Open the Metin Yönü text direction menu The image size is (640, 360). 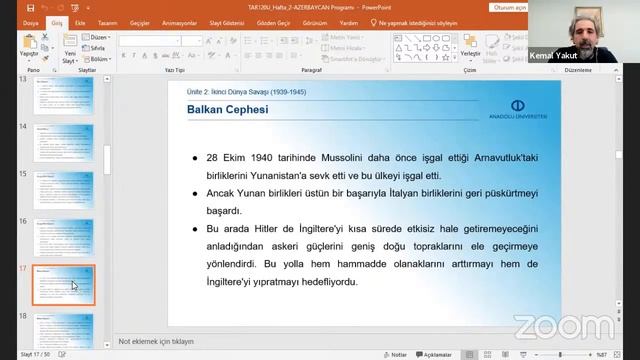tap(342, 37)
